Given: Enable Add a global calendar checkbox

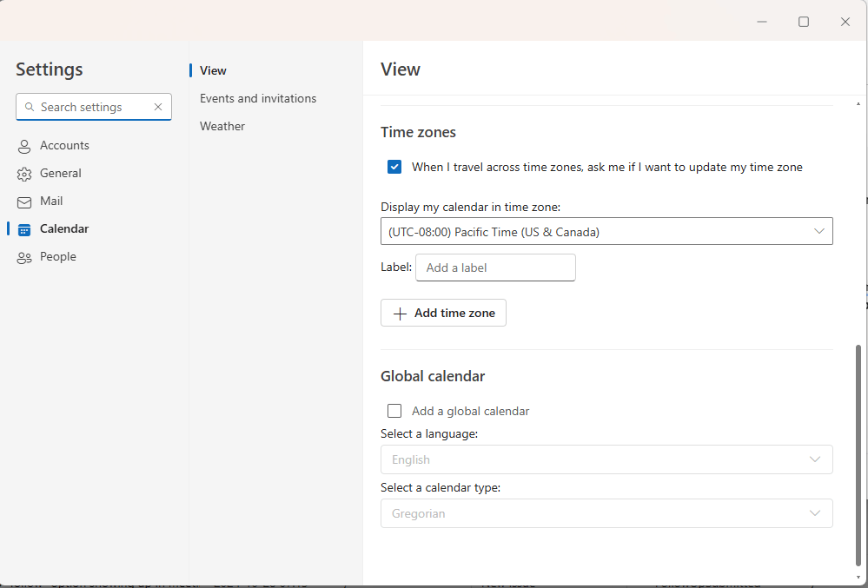Looking at the screenshot, I should point(394,411).
